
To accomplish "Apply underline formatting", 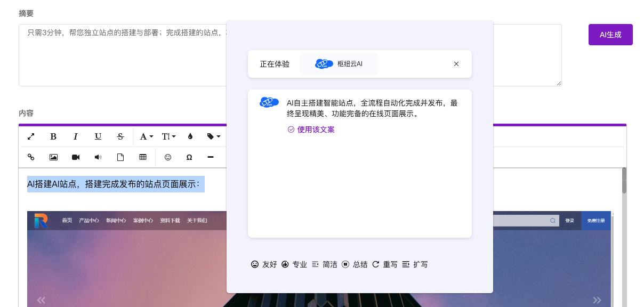I will coord(98,136).
